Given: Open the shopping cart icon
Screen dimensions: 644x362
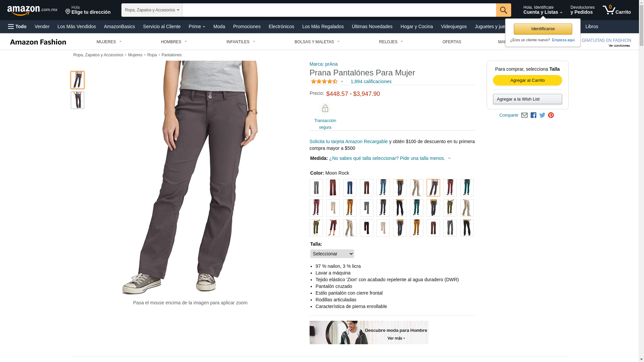Looking at the screenshot, I should (616, 10).
